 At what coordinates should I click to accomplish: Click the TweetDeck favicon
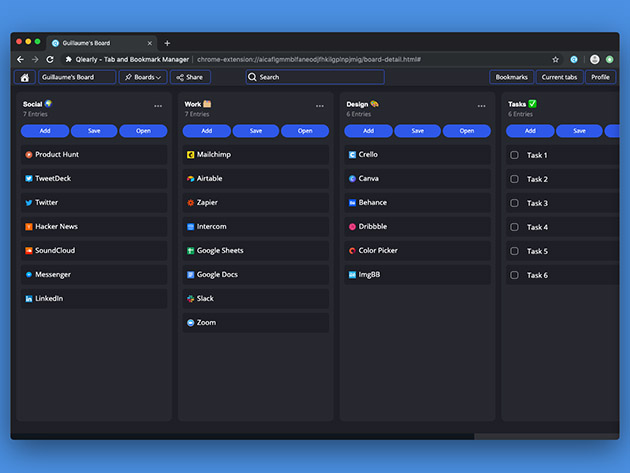[29, 178]
